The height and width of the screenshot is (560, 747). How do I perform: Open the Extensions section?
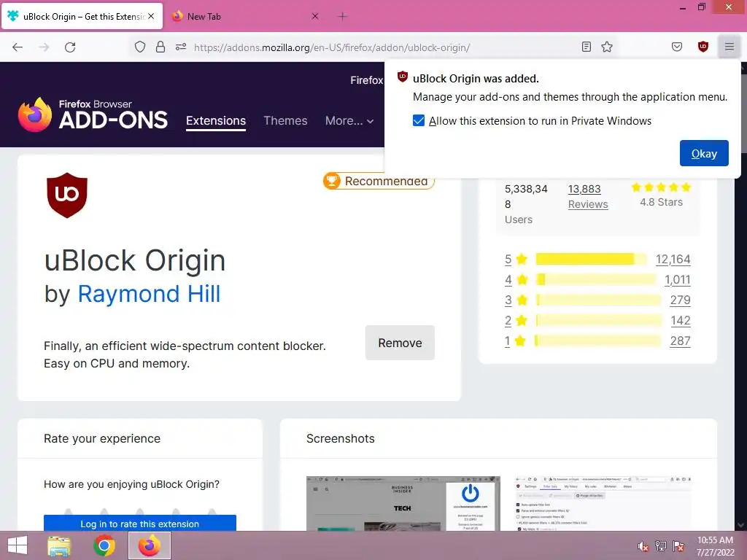[x=216, y=121]
